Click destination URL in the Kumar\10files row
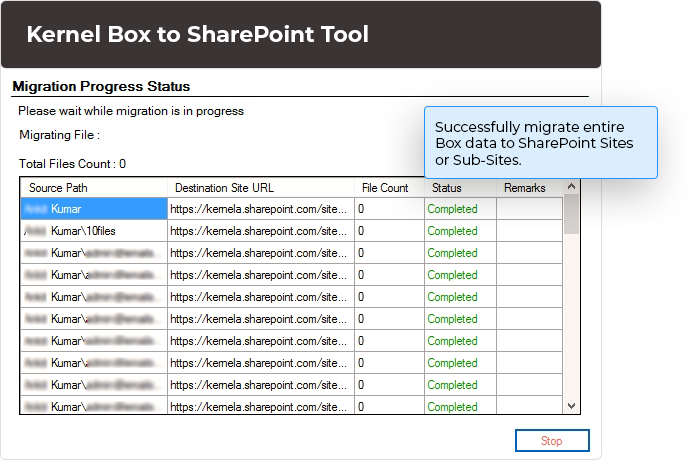Image resolution: width=700 pixels, height=460 pixels. coord(261,231)
